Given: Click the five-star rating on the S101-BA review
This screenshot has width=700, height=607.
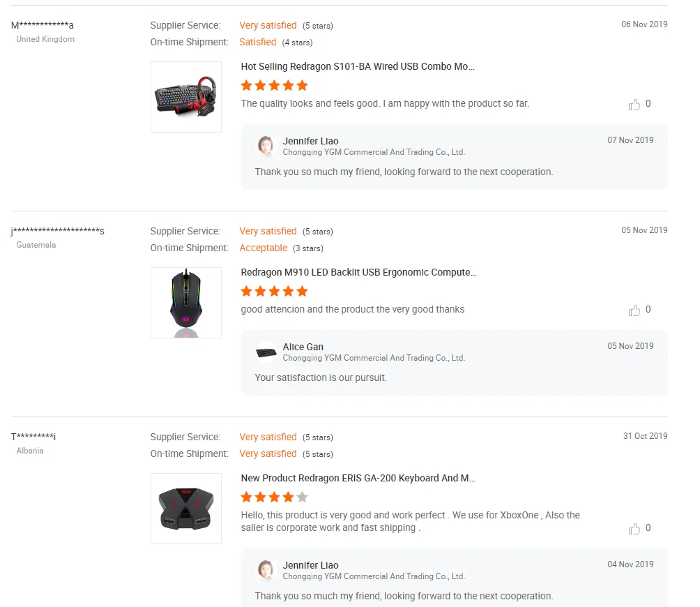Looking at the screenshot, I should point(274,86).
